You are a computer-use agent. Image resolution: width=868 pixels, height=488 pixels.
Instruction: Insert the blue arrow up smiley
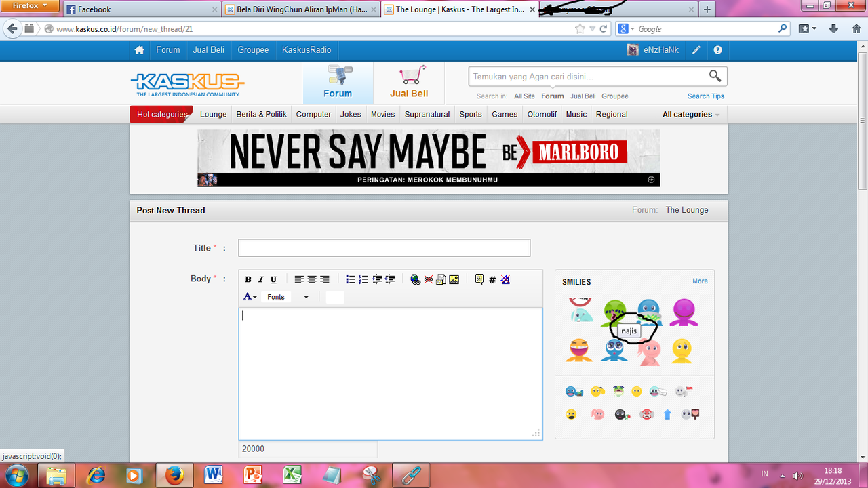pyautogui.click(x=667, y=414)
